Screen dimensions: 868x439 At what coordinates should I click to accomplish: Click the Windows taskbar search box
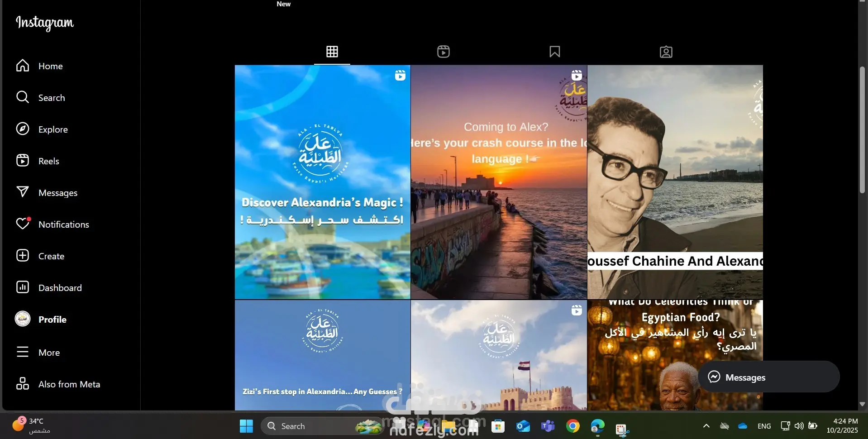point(323,426)
